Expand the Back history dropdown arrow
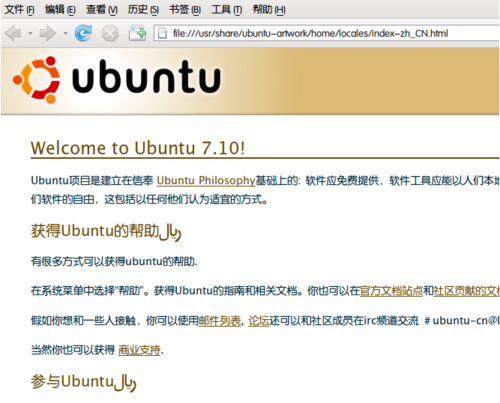500x403 pixels. click(30, 33)
